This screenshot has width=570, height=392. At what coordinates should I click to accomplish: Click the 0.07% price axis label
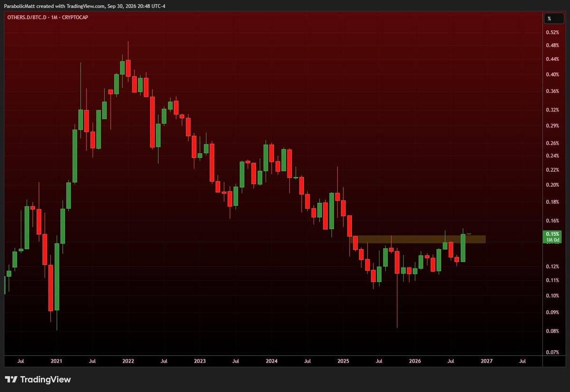(552, 353)
